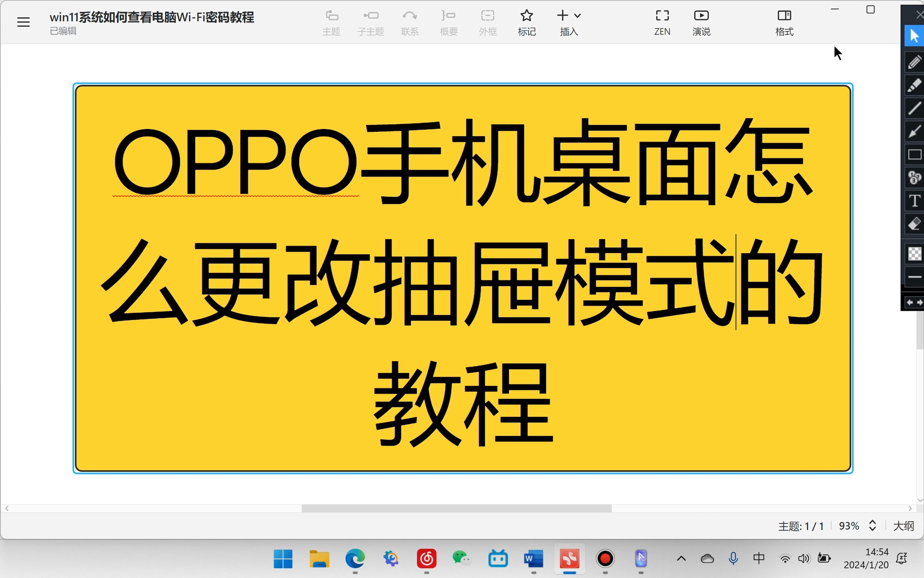Select the numbered step marker tool
This screenshot has width=924, height=578.
pyautogui.click(x=915, y=178)
